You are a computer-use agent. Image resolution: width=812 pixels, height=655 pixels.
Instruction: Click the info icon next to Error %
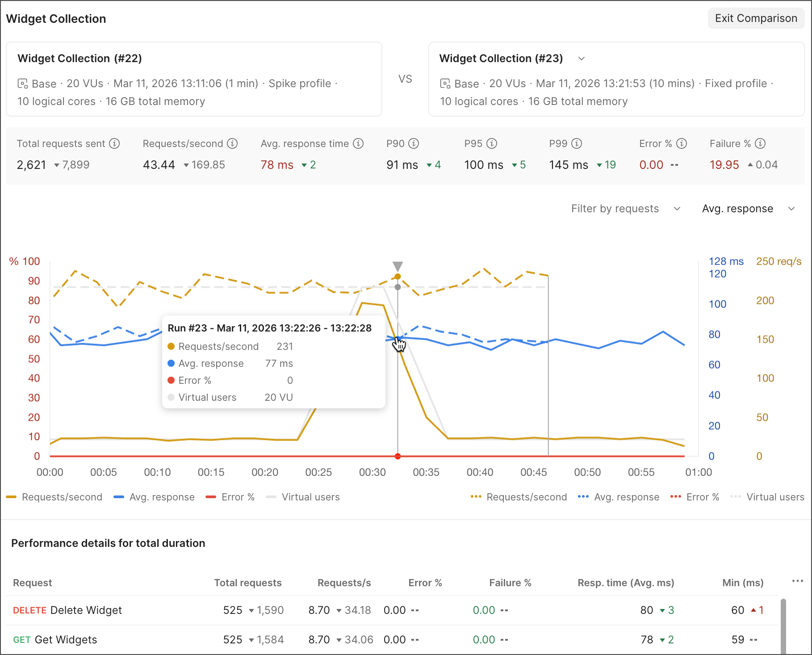coord(682,143)
